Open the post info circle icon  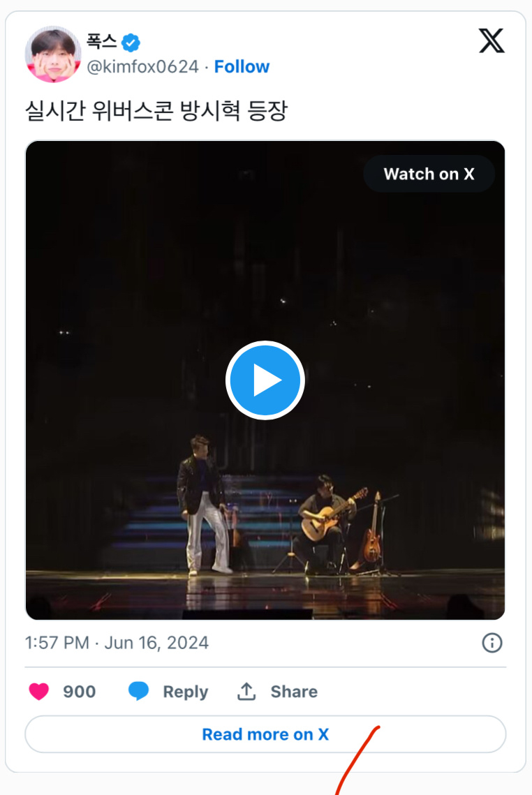click(492, 643)
